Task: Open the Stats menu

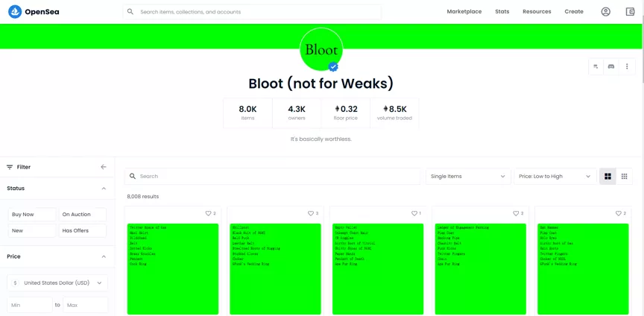Action: click(502, 12)
